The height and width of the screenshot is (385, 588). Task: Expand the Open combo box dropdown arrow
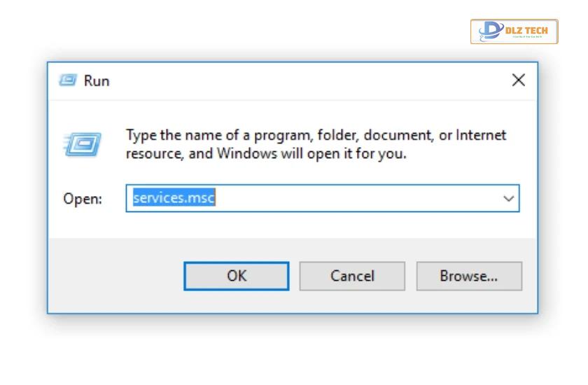pyautogui.click(x=508, y=198)
